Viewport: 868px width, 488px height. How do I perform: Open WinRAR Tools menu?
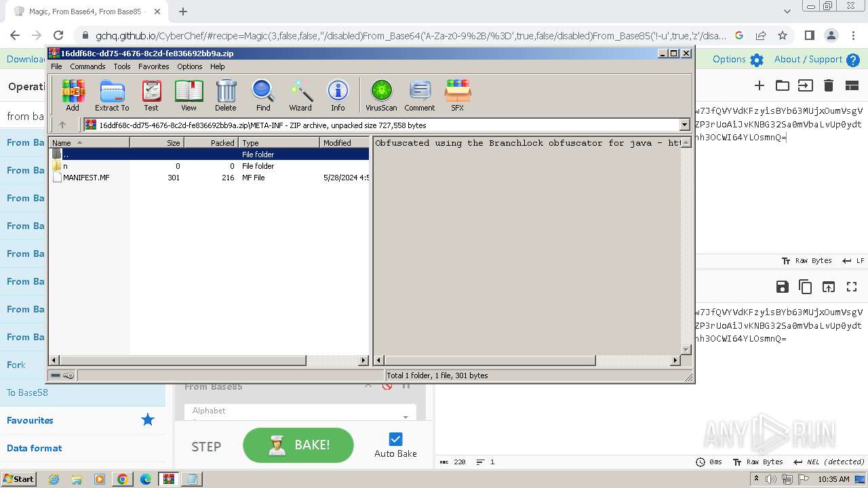point(122,66)
